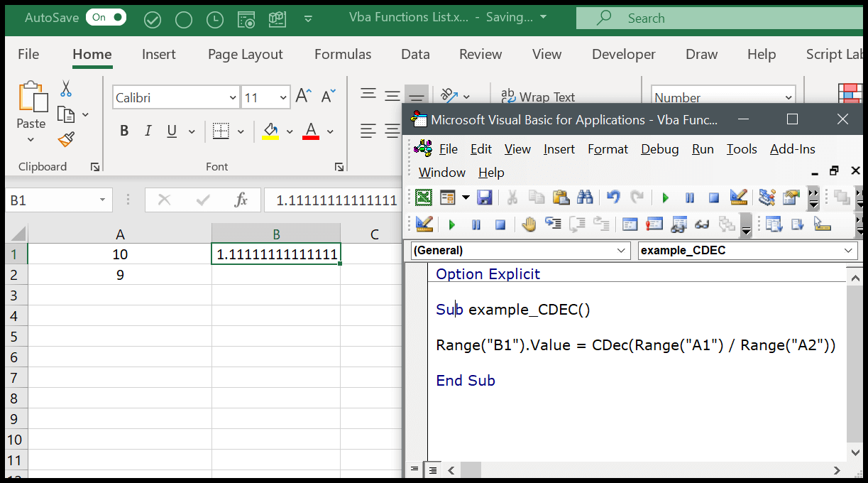
Task: Open the Project Explorer from the VBA toolbar
Action: (767, 197)
